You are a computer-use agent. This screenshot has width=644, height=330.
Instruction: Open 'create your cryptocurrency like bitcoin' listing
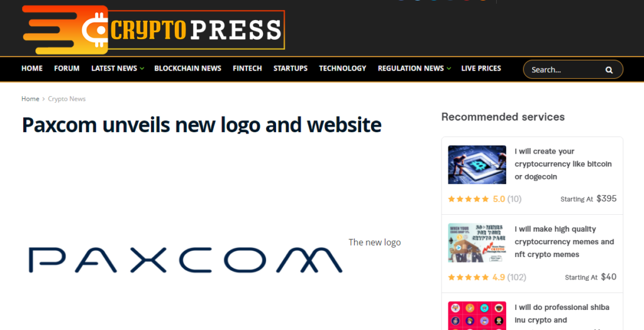click(x=563, y=164)
